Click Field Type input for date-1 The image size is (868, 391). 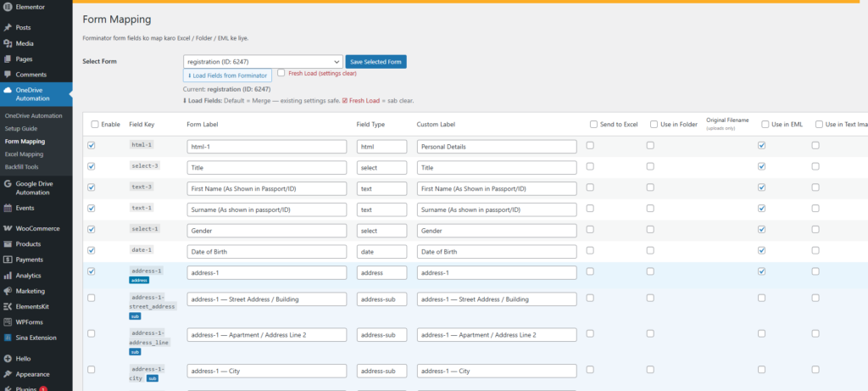(x=382, y=251)
